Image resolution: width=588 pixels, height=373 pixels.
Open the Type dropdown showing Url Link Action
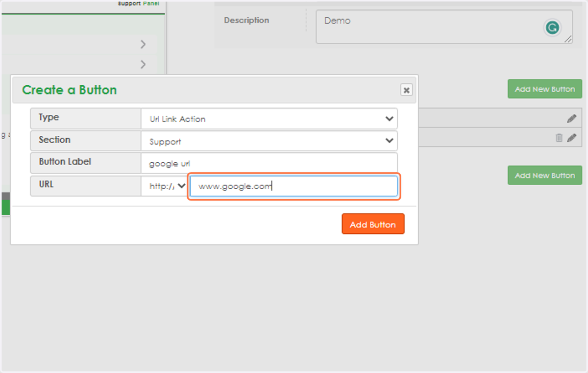point(269,119)
